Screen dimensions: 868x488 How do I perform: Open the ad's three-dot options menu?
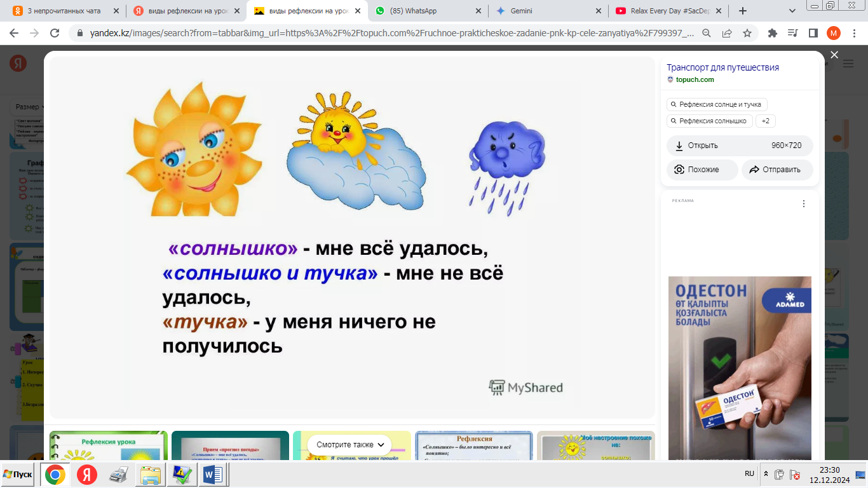(804, 204)
